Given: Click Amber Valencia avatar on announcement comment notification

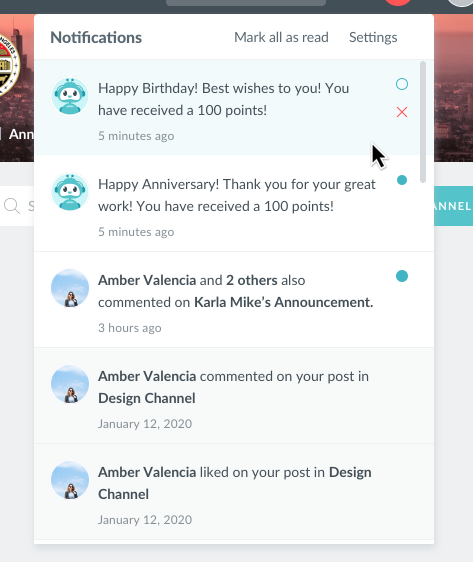Looking at the screenshot, I should coord(70,288).
